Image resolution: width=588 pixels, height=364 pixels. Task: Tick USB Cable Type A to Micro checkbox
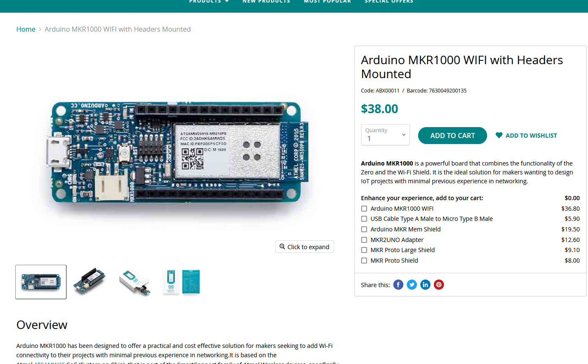pos(364,219)
